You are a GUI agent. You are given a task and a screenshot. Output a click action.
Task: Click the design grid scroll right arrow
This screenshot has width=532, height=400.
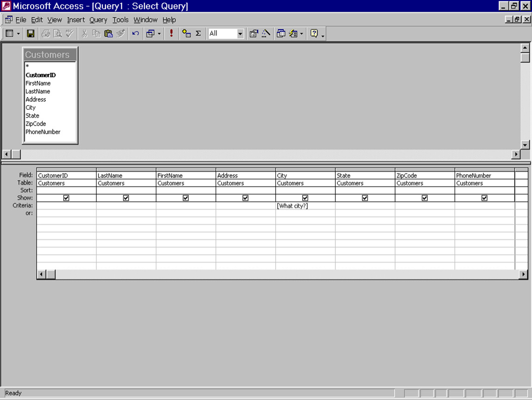point(523,274)
